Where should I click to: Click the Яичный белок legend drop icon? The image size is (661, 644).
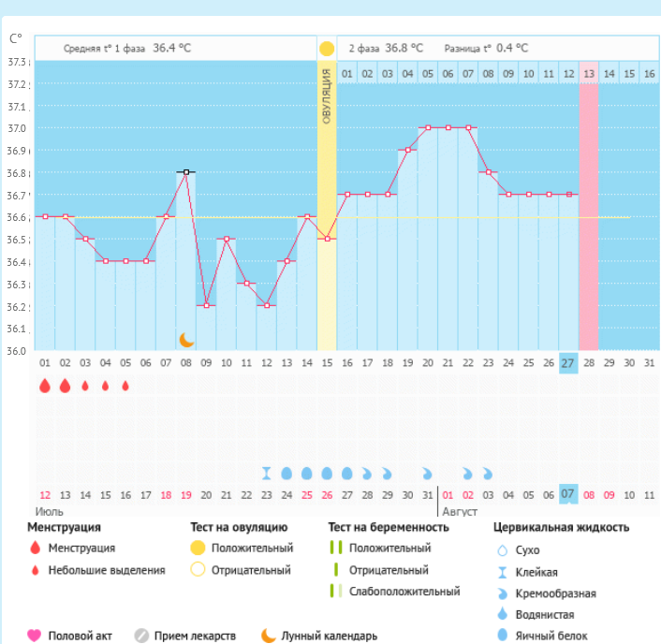pos(503,637)
